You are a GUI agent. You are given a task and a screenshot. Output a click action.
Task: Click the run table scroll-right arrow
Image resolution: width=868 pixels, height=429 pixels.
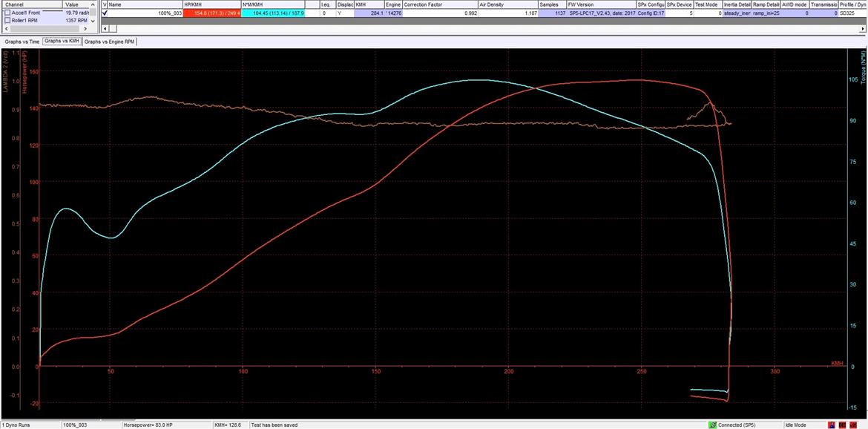click(863, 28)
